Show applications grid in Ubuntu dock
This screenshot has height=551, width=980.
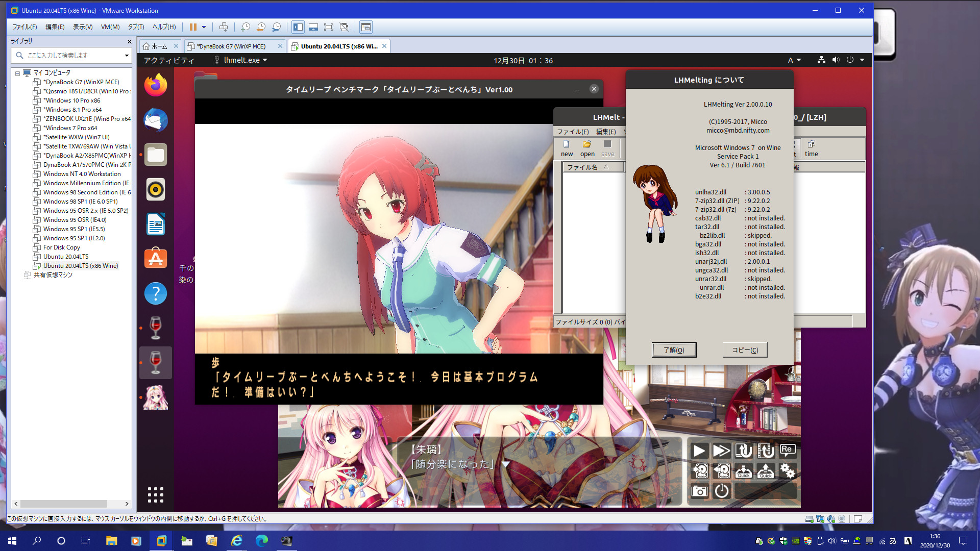[156, 494]
